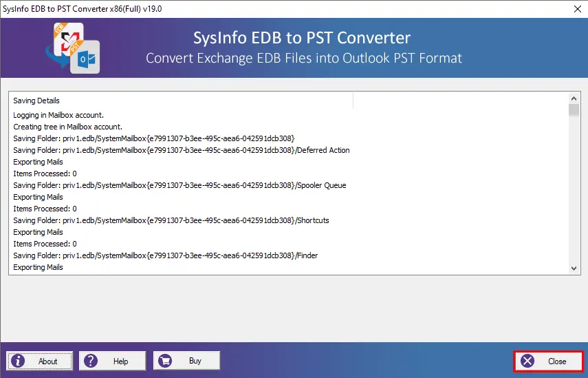Select the Spooler Queue saving folder line
The image size is (588, 378).
[x=179, y=185]
